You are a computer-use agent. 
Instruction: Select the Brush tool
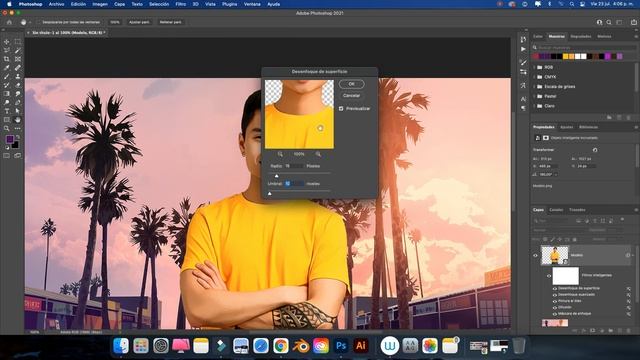(7, 76)
